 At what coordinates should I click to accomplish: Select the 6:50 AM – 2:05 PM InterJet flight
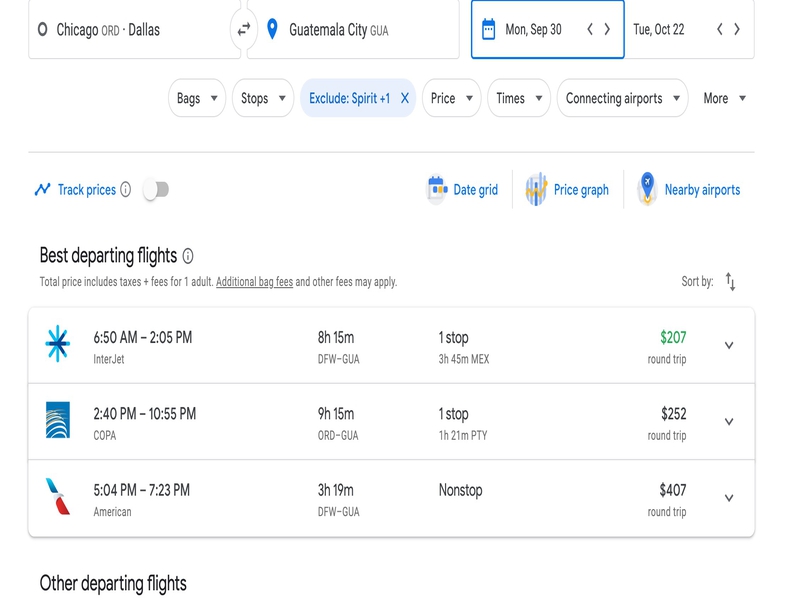(391, 345)
